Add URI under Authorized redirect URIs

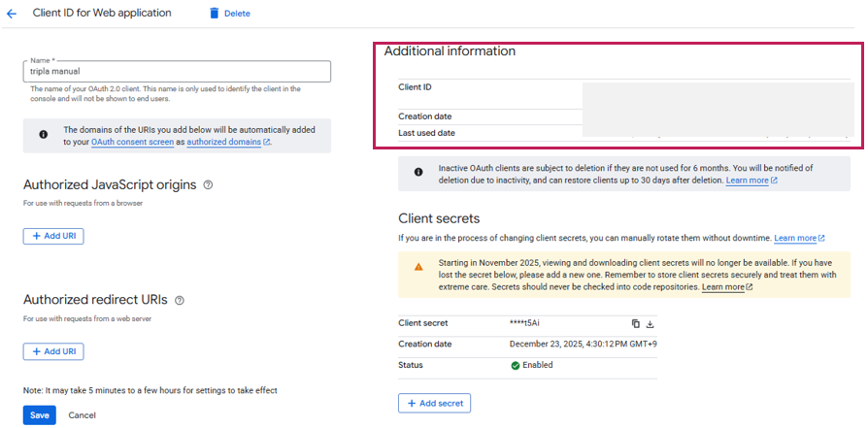tap(53, 351)
